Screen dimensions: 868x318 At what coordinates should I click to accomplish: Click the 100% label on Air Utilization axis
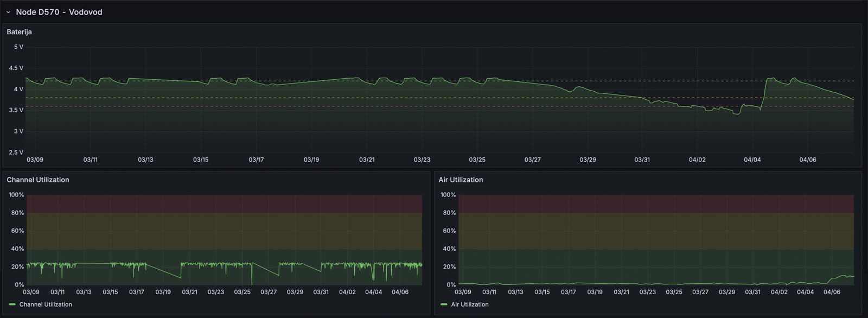[448, 195]
